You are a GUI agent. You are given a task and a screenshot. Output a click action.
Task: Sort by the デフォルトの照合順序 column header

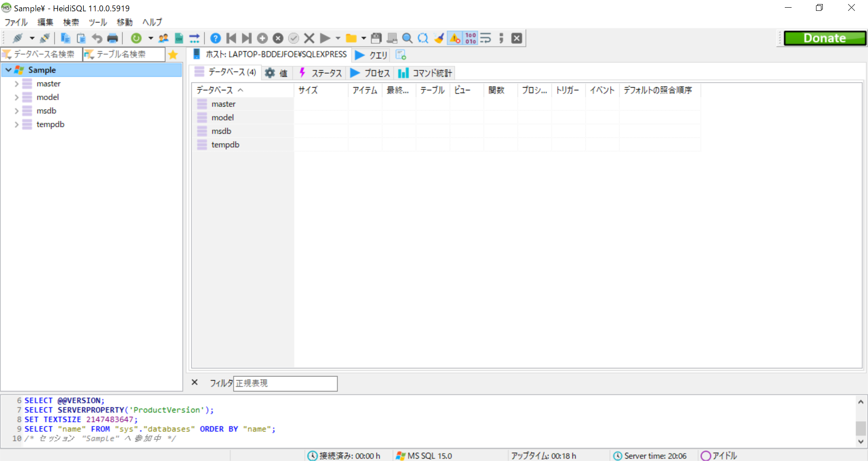660,90
